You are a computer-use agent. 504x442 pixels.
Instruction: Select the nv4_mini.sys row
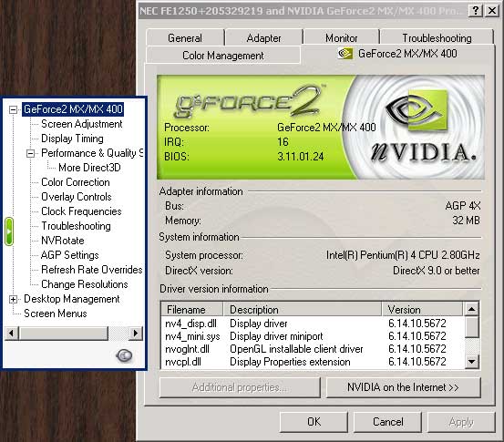(312, 336)
